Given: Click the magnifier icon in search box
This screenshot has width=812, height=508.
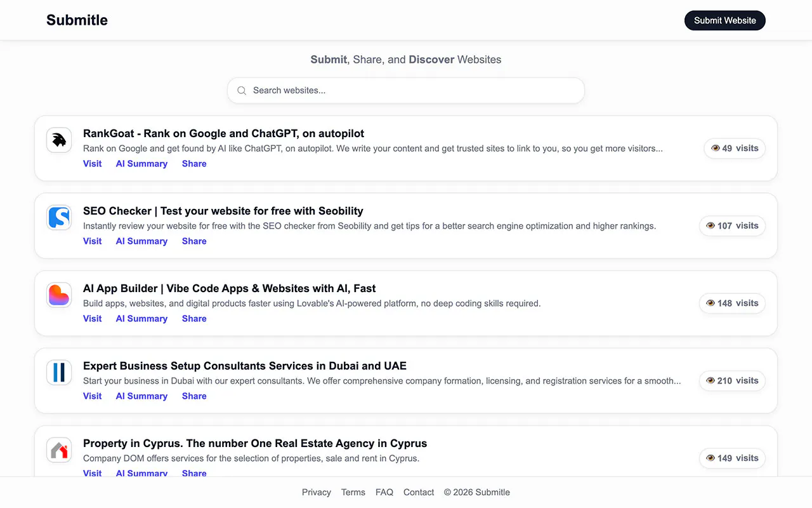Looking at the screenshot, I should click(x=242, y=91).
